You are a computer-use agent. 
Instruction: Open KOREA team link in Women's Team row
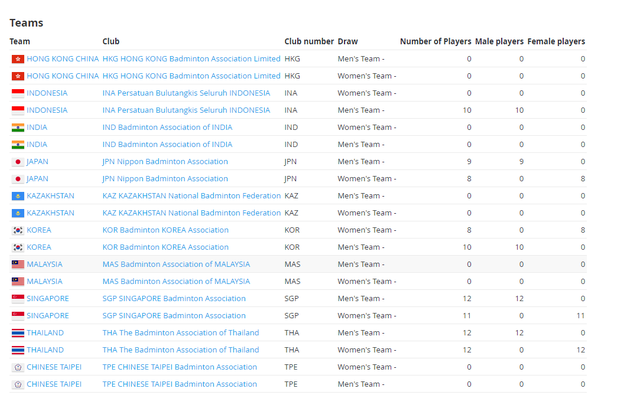(x=39, y=230)
